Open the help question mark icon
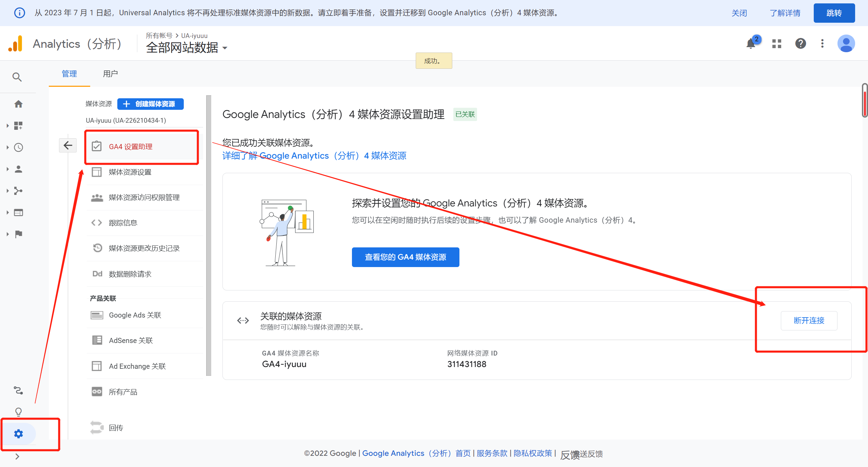This screenshot has width=868, height=467. pyautogui.click(x=800, y=43)
